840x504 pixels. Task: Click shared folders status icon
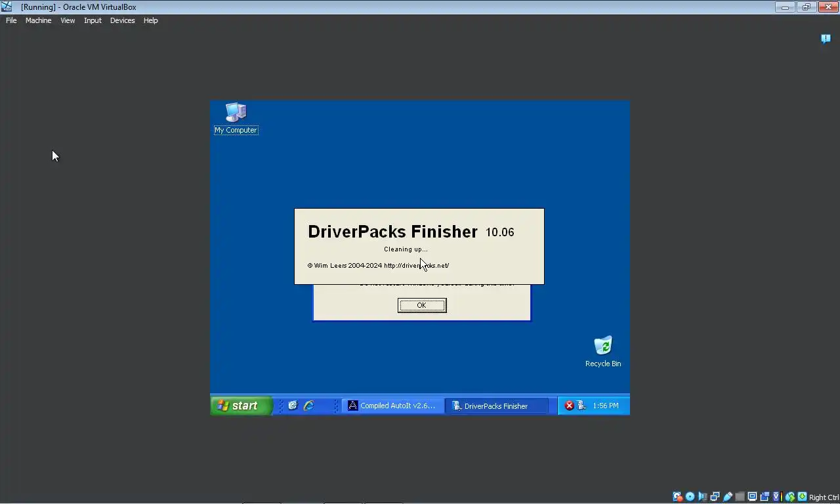pyautogui.click(x=740, y=497)
